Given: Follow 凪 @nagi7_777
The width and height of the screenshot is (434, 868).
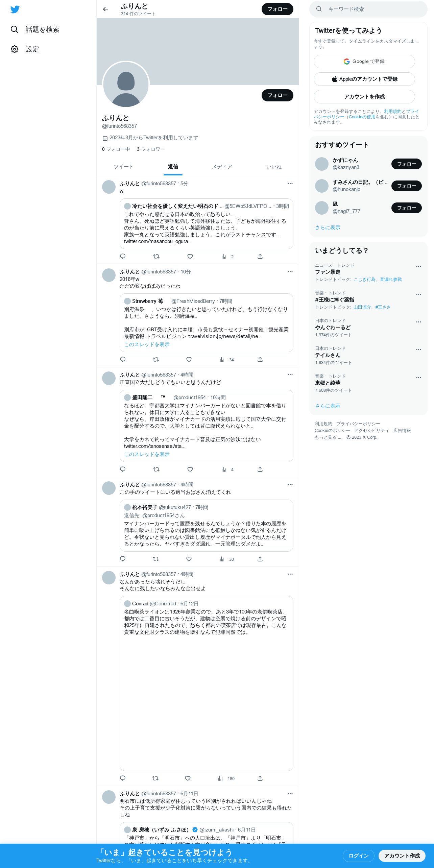Looking at the screenshot, I should click(x=406, y=208).
